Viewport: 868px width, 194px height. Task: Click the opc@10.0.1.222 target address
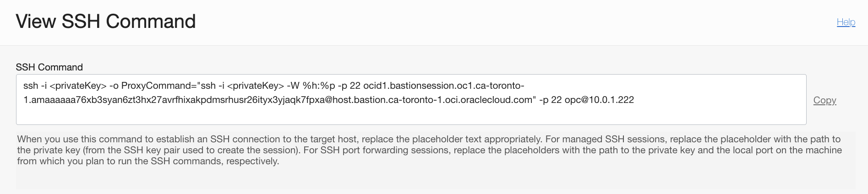click(x=599, y=100)
